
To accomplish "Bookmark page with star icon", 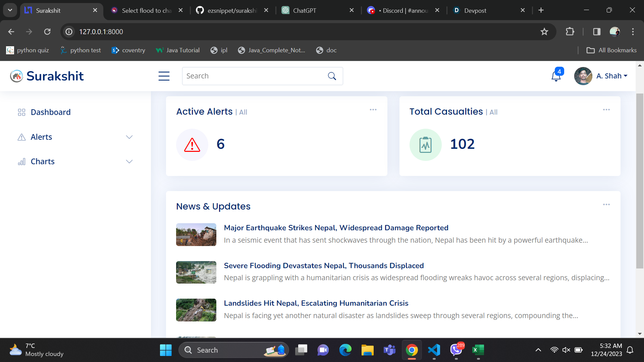I will [x=544, y=32].
